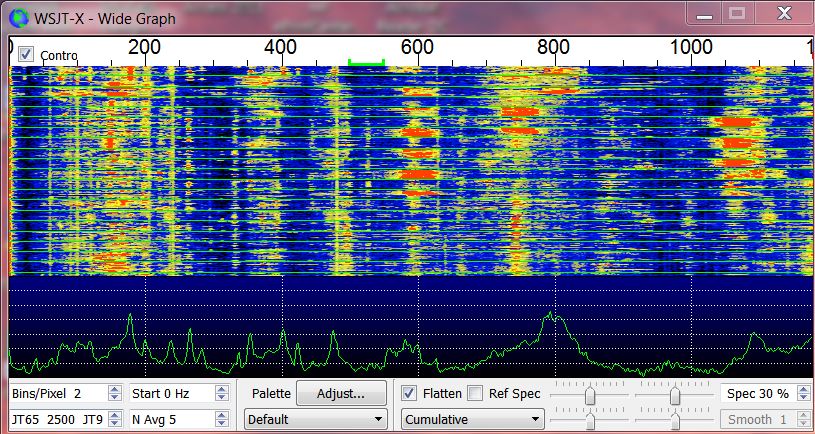
Task: Open the Default palette dropdown
Action: coord(316,419)
